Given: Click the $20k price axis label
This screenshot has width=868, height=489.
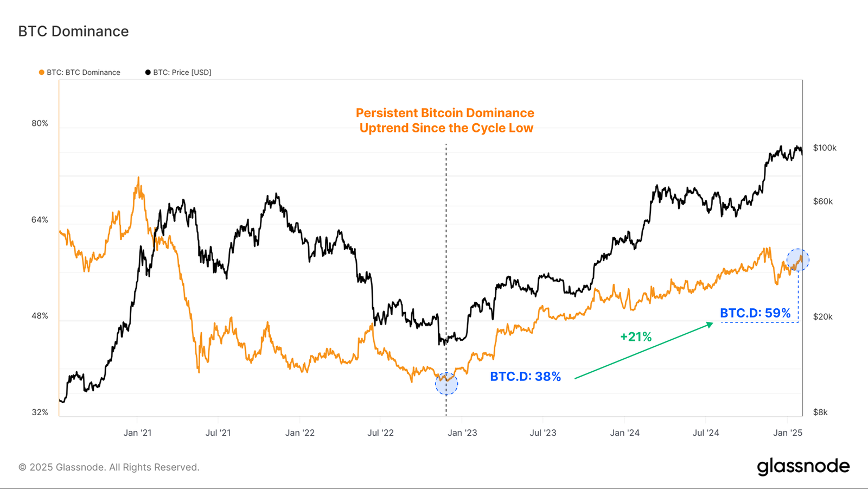Looking at the screenshot, I should coord(822,316).
